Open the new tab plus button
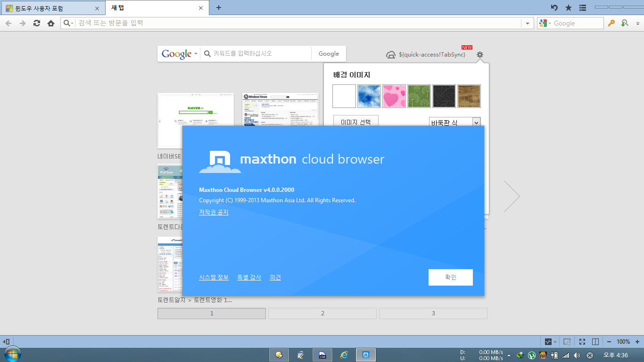Screen dimensions: 644x362 (x=219, y=8)
